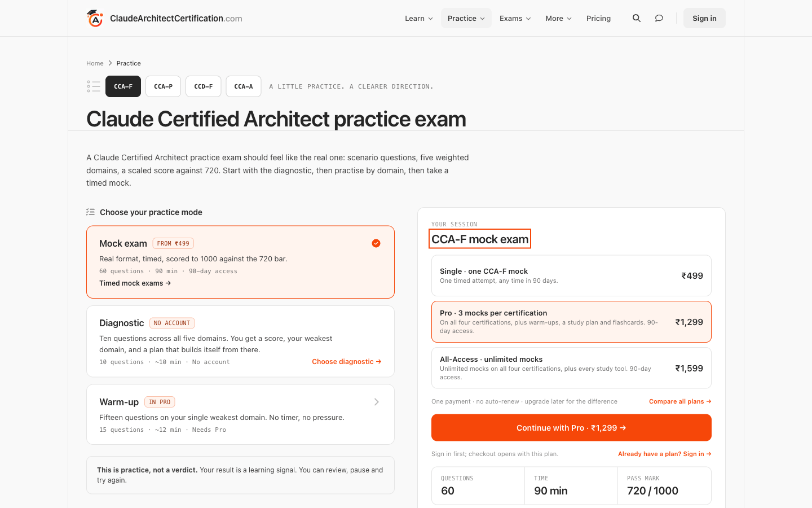Click the Warm-up card chevron arrow

click(377, 402)
